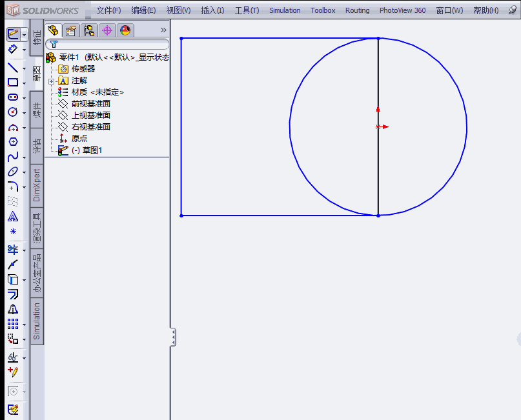521x420 pixels.
Task: Expand the 注解 tree node
Action: point(51,81)
